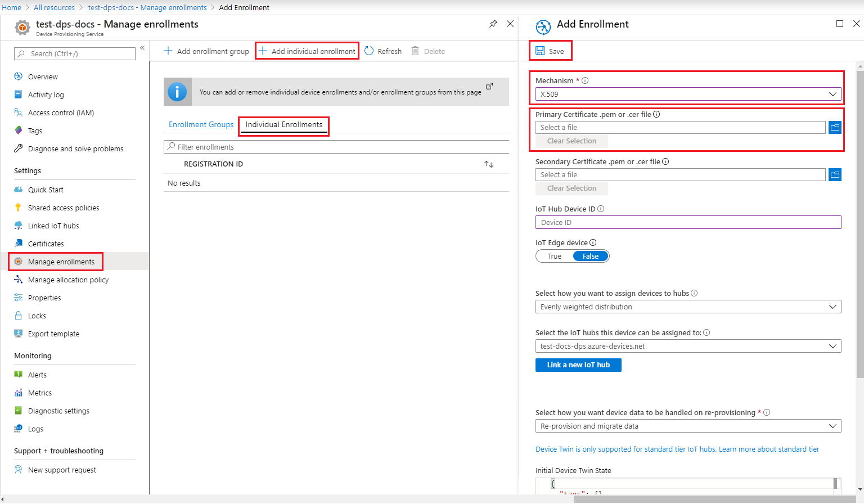Image resolution: width=864 pixels, height=504 pixels.
Task: Click the Export template icon
Action: point(18,334)
